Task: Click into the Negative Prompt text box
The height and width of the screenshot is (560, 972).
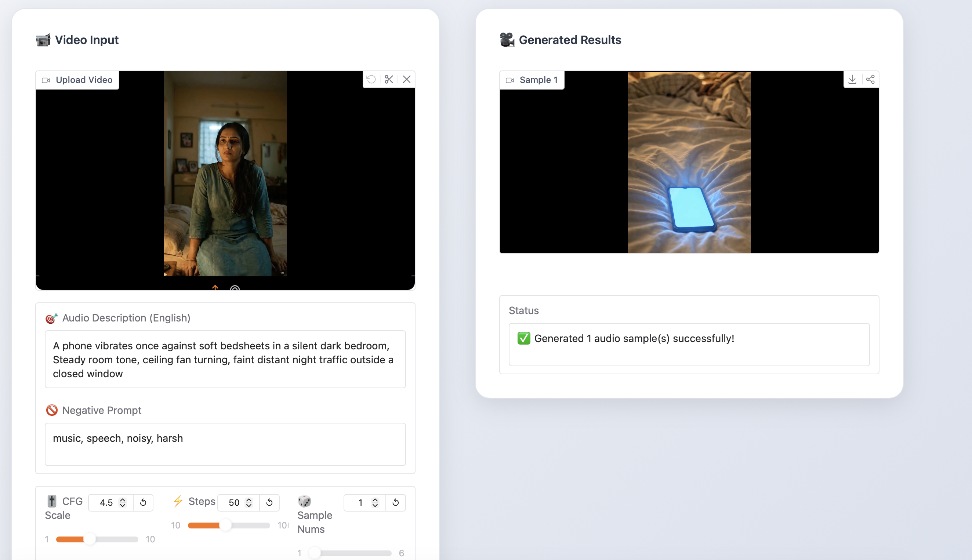Action: tap(225, 444)
